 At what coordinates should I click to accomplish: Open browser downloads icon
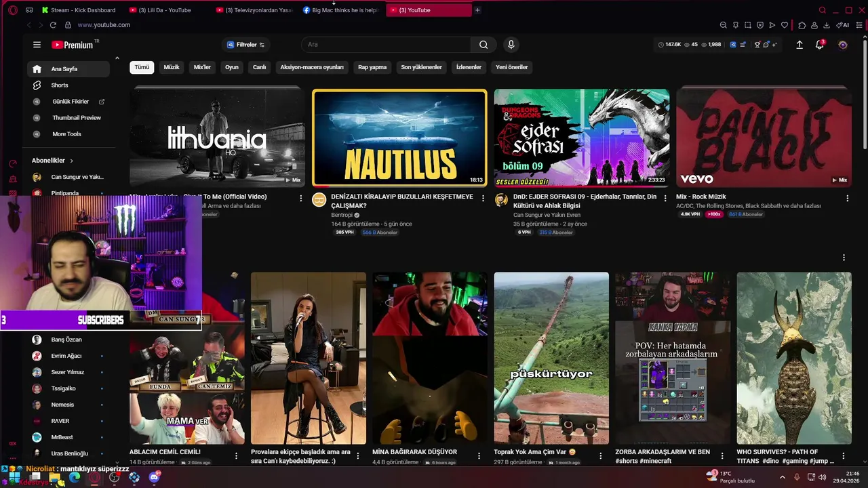[826, 25]
